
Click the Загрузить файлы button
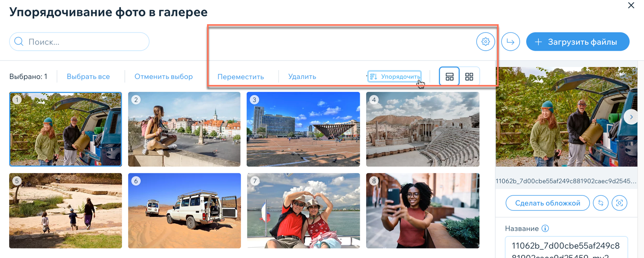578,42
